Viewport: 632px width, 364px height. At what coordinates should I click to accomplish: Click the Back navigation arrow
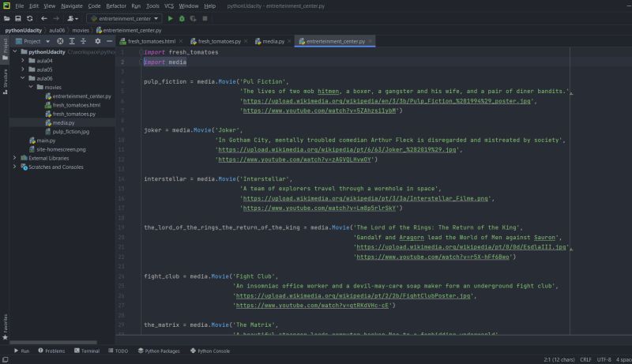pos(44,18)
